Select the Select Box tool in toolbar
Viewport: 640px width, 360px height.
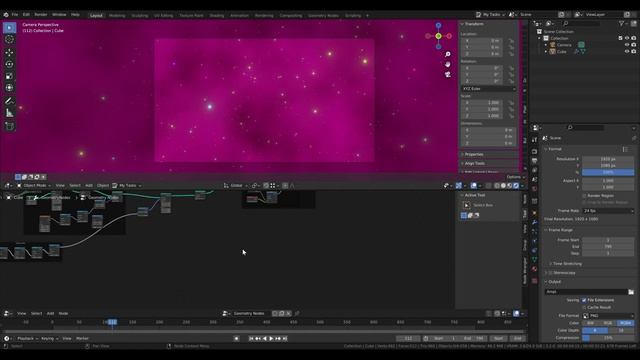tap(9, 28)
